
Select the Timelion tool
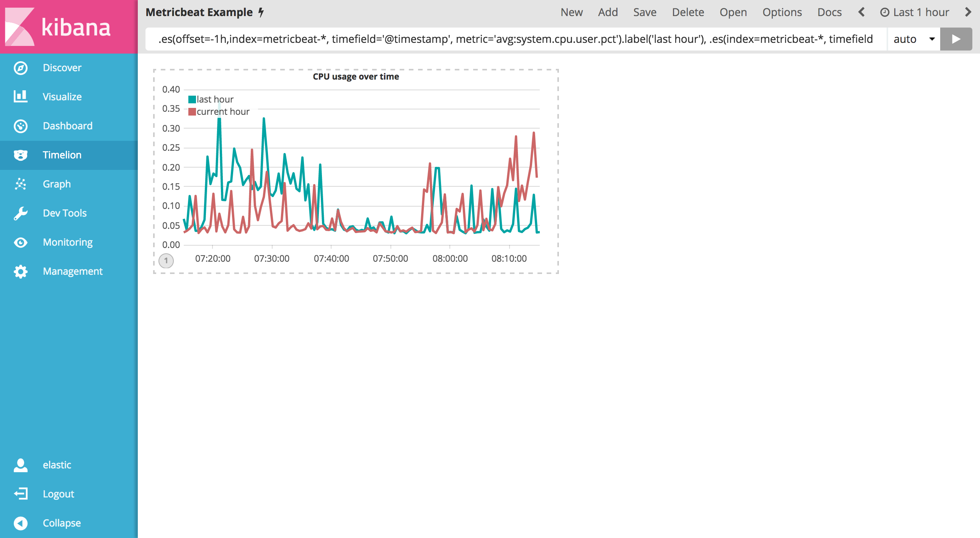coord(62,154)
